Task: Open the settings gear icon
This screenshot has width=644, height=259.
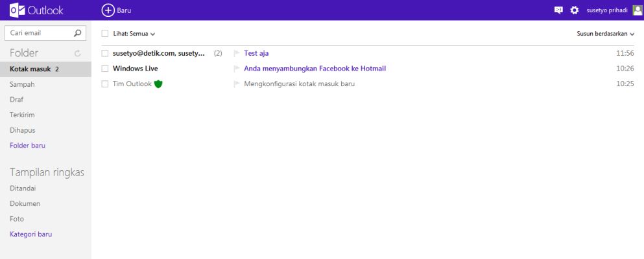Action: coord(574,10)
